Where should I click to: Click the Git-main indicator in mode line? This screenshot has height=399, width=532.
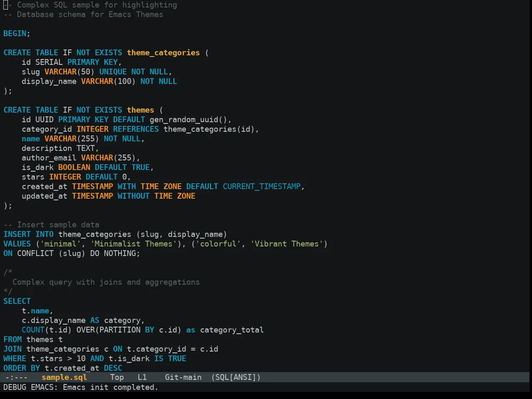[183, 377]
